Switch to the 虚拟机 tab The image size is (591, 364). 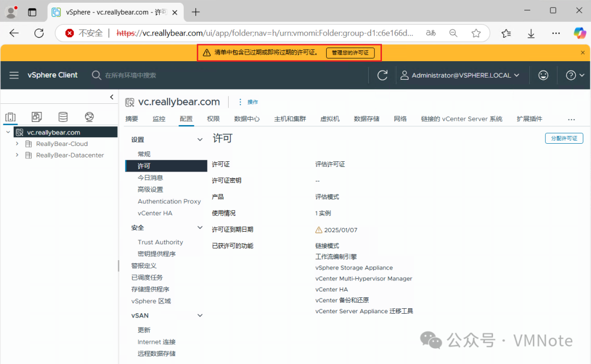(x=330, y=119)
